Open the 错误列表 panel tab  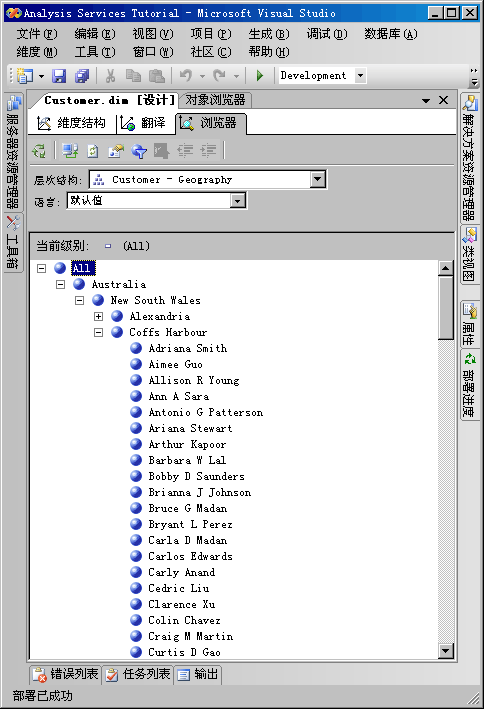(x=66, y=674)
